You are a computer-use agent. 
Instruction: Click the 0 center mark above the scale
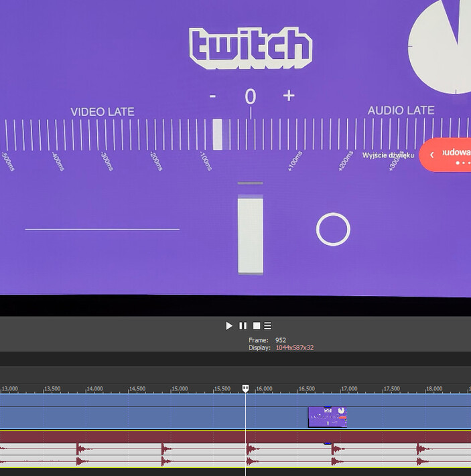point(251,97)
